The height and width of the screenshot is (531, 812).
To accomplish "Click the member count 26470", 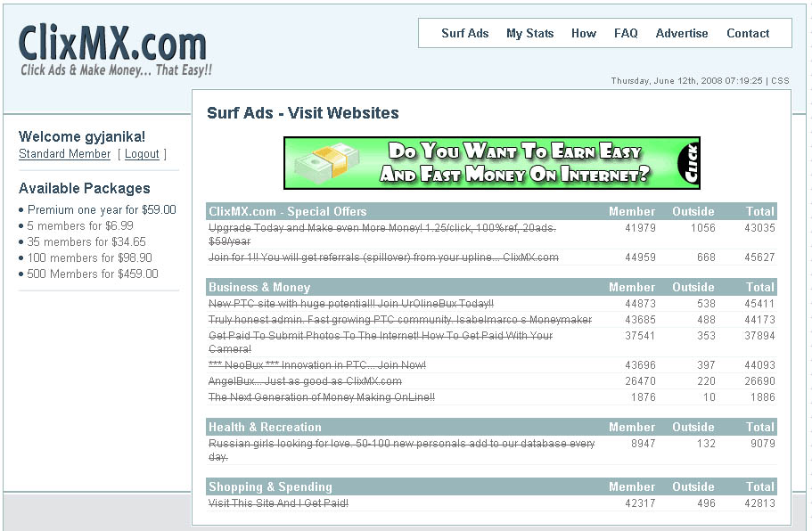I will click(640, 381).
